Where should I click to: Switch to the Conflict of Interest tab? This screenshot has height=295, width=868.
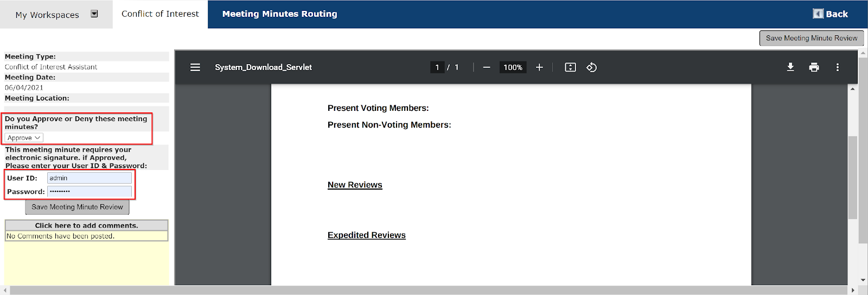click(x=160, y=14)
